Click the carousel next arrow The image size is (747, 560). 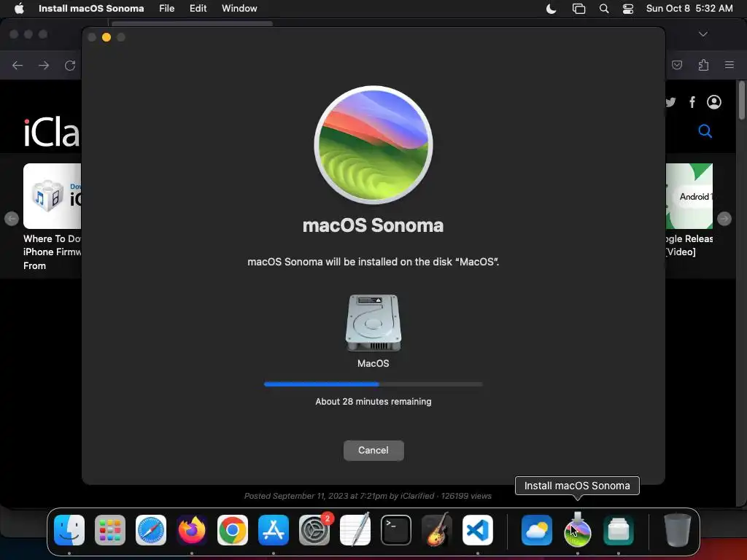tap(724, 219)
